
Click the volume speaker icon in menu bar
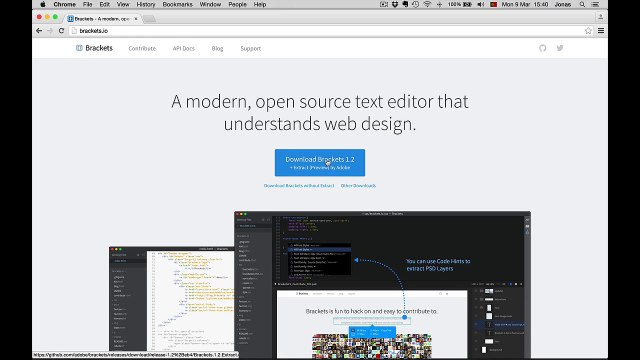click(x=481, y=4)
